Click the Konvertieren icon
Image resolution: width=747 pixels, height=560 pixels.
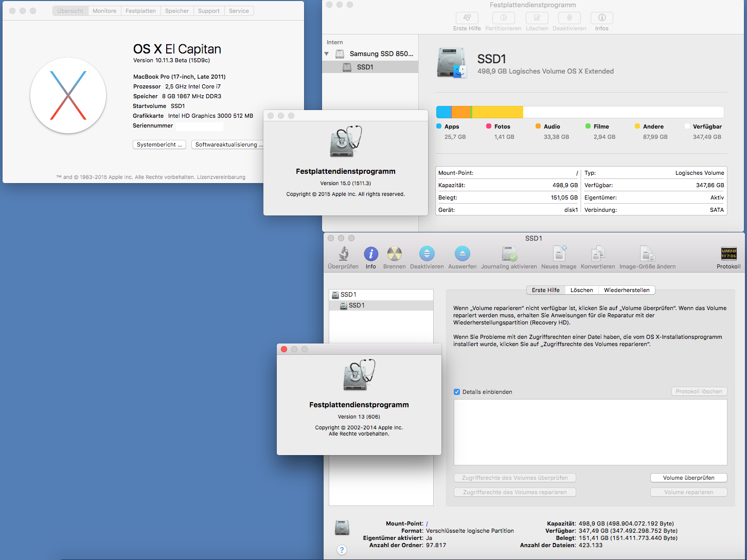tap(598, 254)
